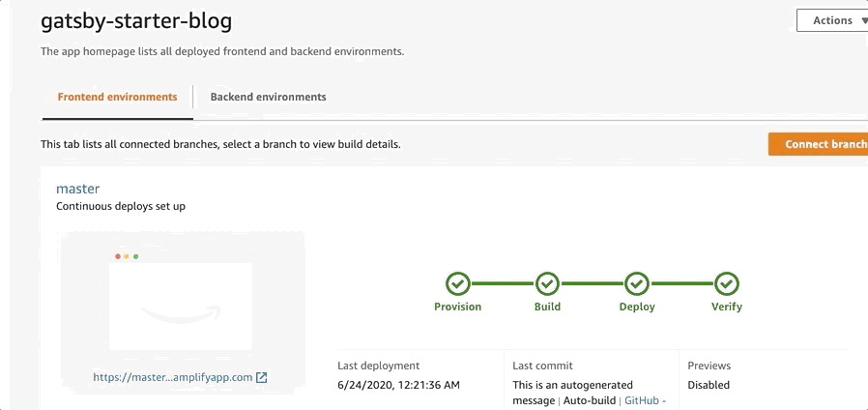Screen dimensions: 868x410
Task: Click the Verify step checkmark icon
Action: point(726,283)
